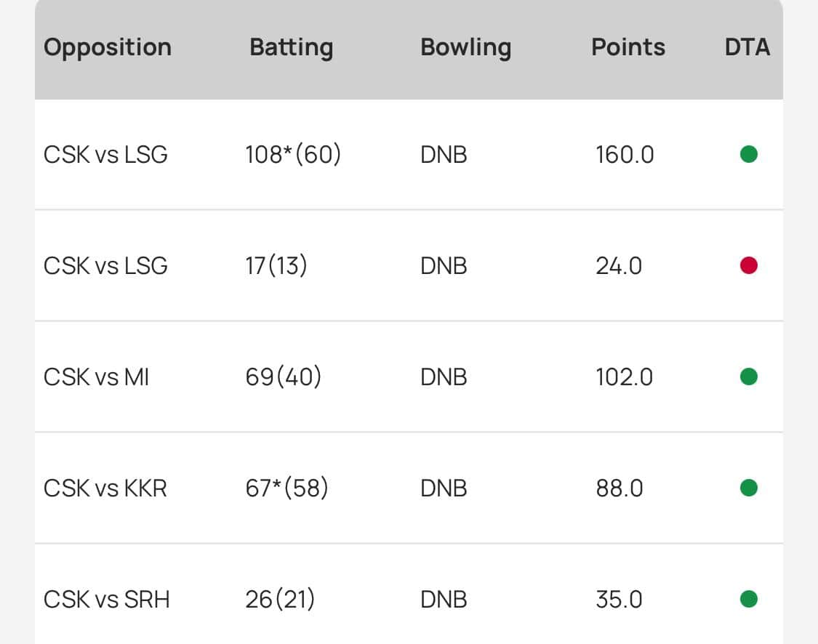Select the 24.0 points value

coord(619,266)
